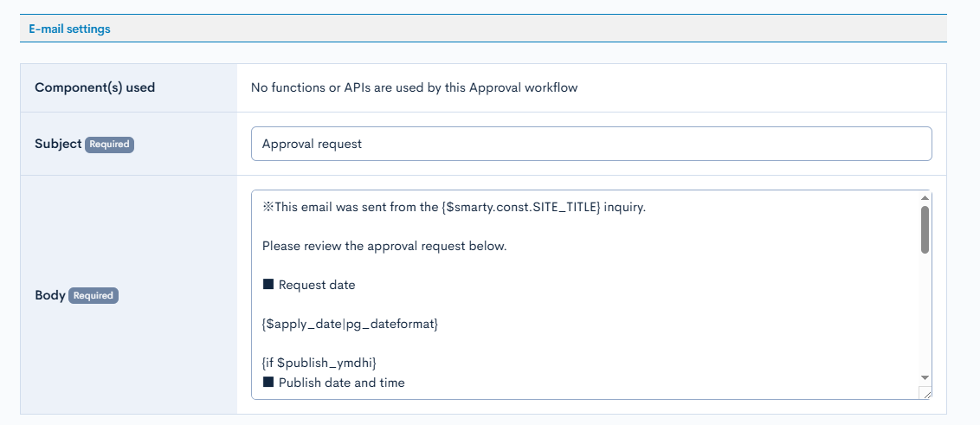Screen dimensions: 980x425
Task: Click the 'Please review the approval request' line
Action: [x=384, y=246]
